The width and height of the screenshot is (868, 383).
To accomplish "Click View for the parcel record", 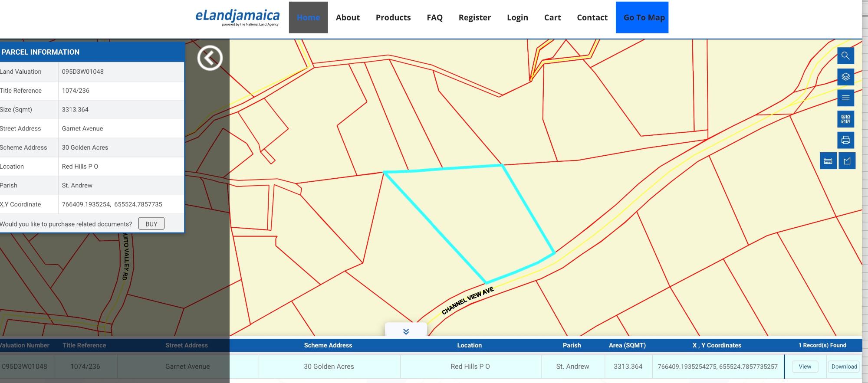I will pyautogui.click(x=805, y=367).
